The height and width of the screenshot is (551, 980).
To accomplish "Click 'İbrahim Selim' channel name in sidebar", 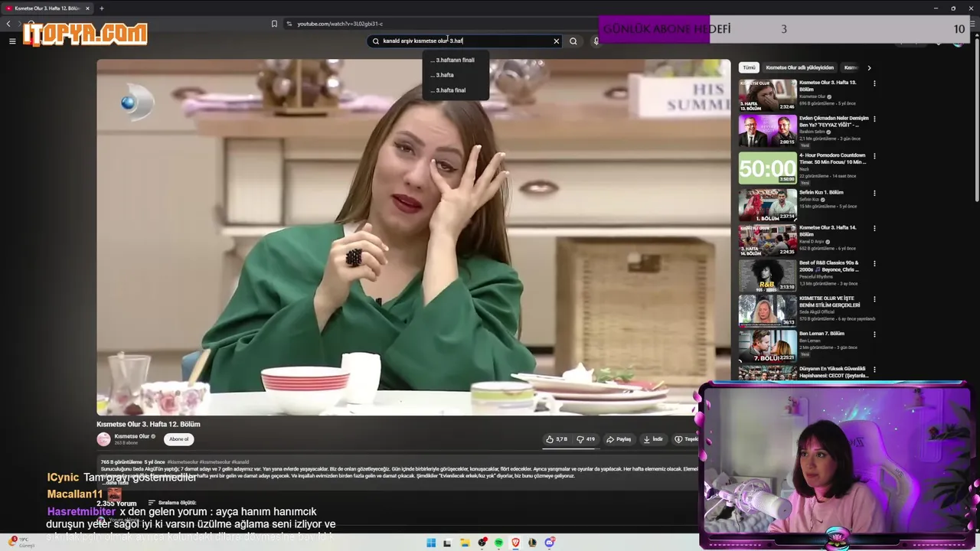I will (812, 132).
